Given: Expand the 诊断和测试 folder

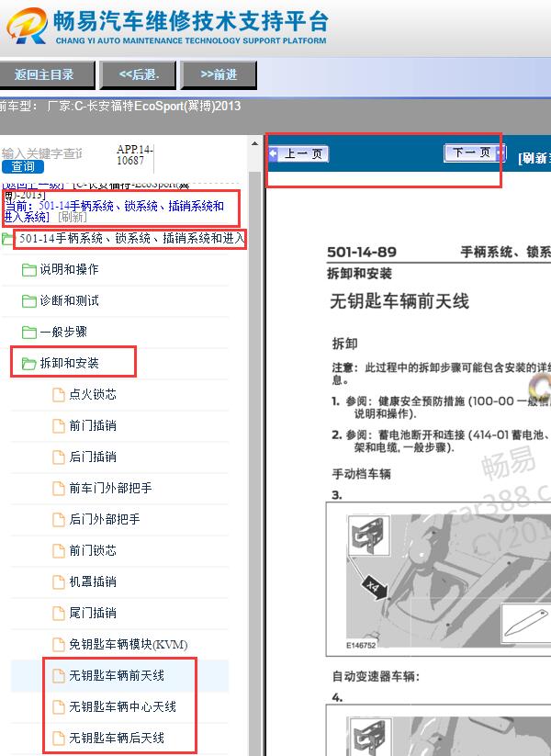Looking at the screenshot, I should click(69, 301).
